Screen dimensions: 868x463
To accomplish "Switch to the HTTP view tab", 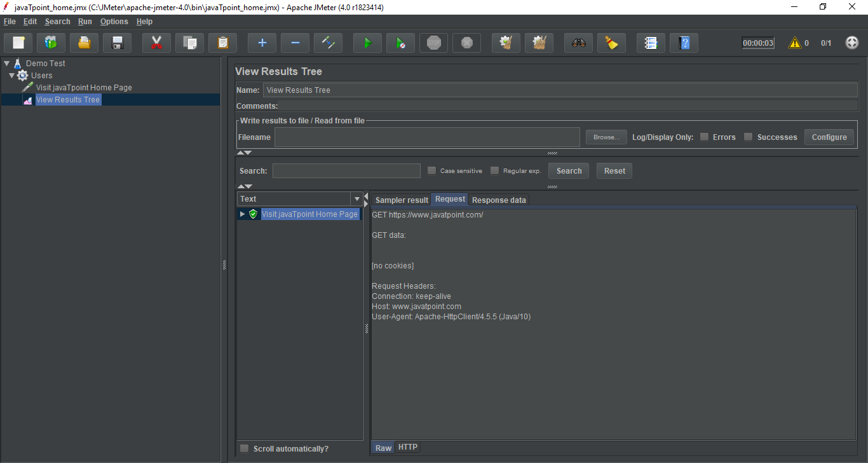I will click(x=408, y=447).
